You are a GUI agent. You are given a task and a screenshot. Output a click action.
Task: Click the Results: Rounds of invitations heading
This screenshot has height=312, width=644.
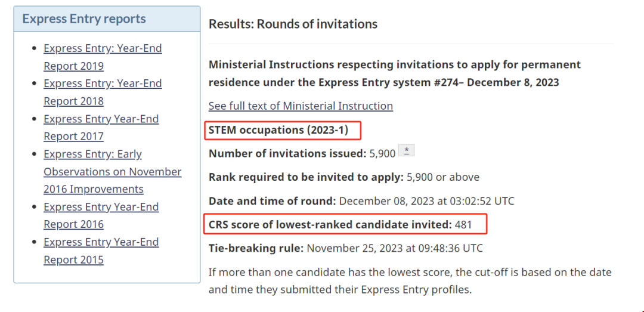tap(293, 24)
